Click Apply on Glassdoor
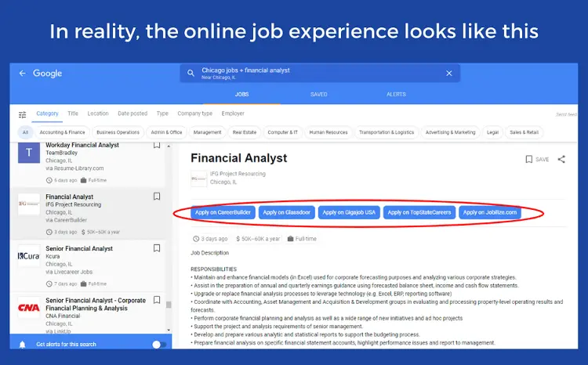This screenshot has width=588, height=365. (286, 212)
